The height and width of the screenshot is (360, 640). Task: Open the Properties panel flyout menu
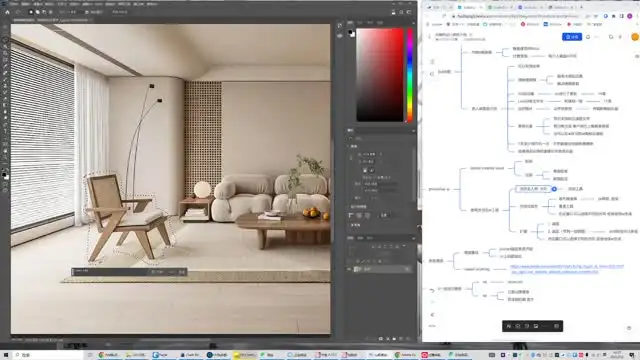click(413, 131)
